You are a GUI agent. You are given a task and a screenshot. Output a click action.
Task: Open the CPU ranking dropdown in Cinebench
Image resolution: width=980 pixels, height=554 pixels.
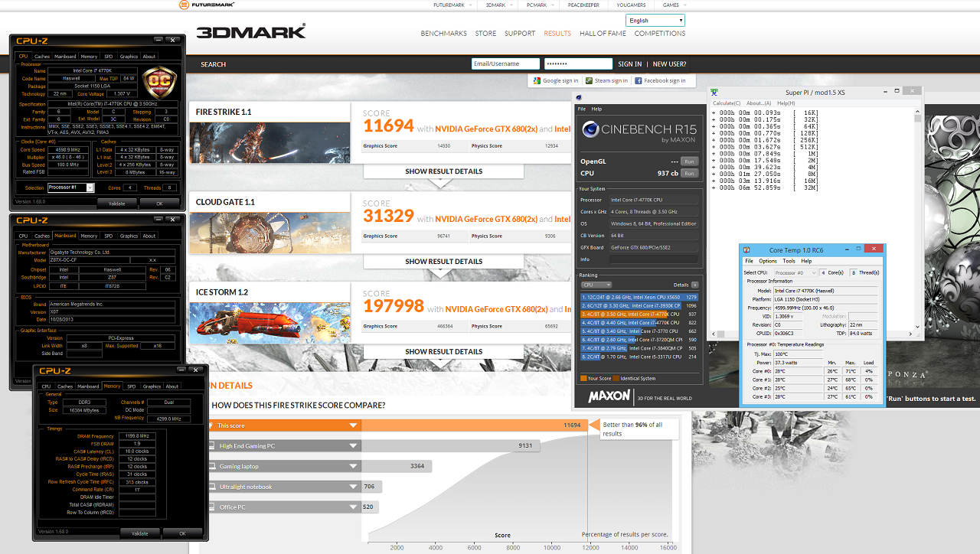pyautogui.click(x=597, y=285)
